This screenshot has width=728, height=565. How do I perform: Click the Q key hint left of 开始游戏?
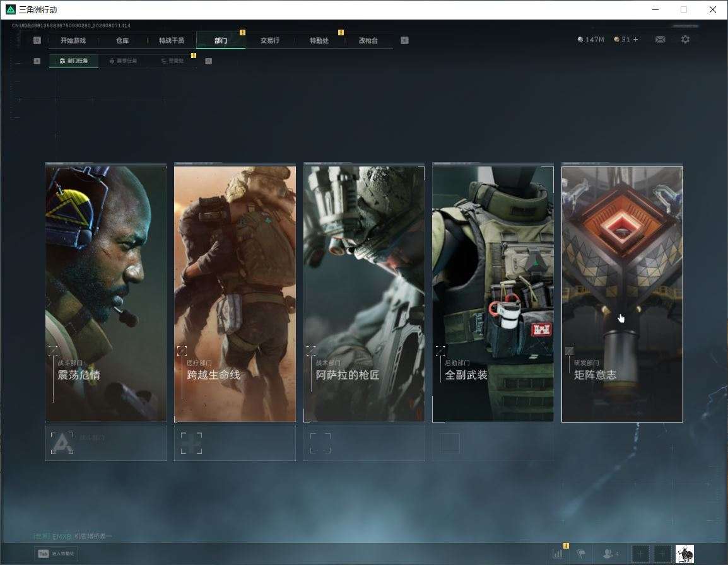tap(37, 40)
